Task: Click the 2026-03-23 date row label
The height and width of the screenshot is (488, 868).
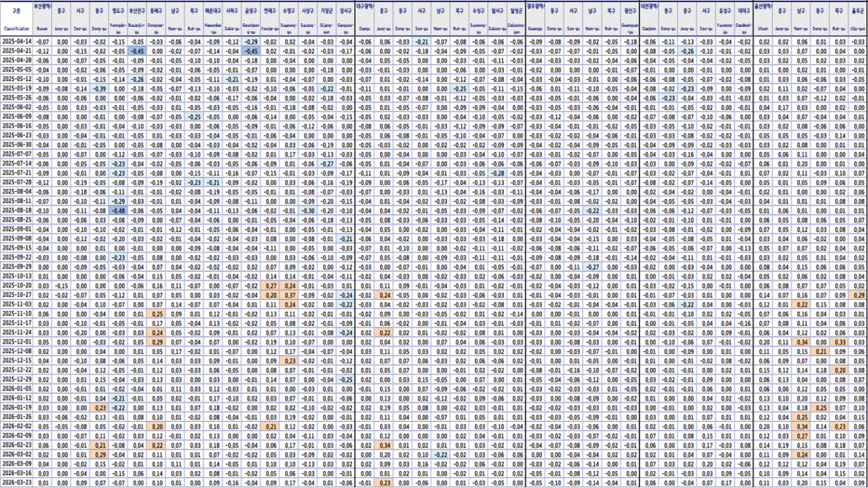Action: point(16,483)
